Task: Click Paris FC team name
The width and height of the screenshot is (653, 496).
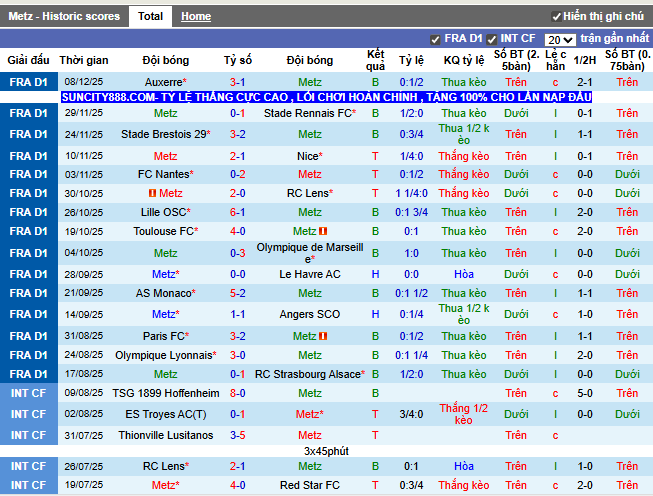Action: pyautogui.click(x=166, y=336)
